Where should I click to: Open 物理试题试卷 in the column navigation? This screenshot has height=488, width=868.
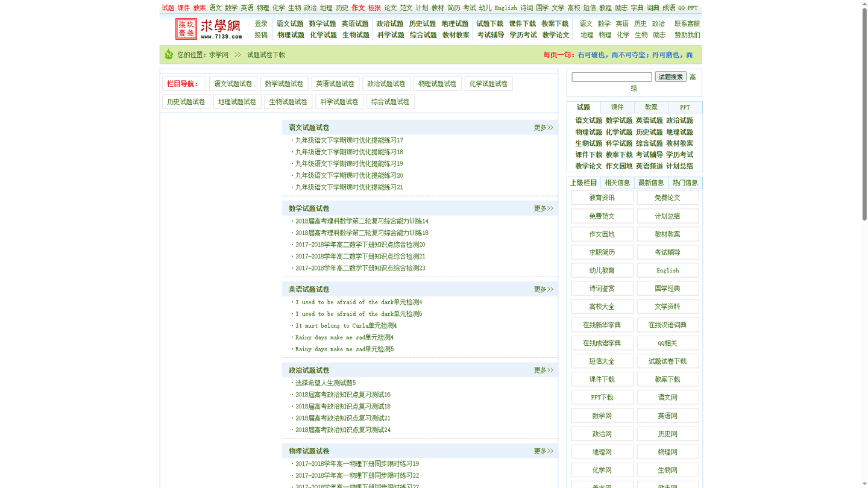coord(438,84)
